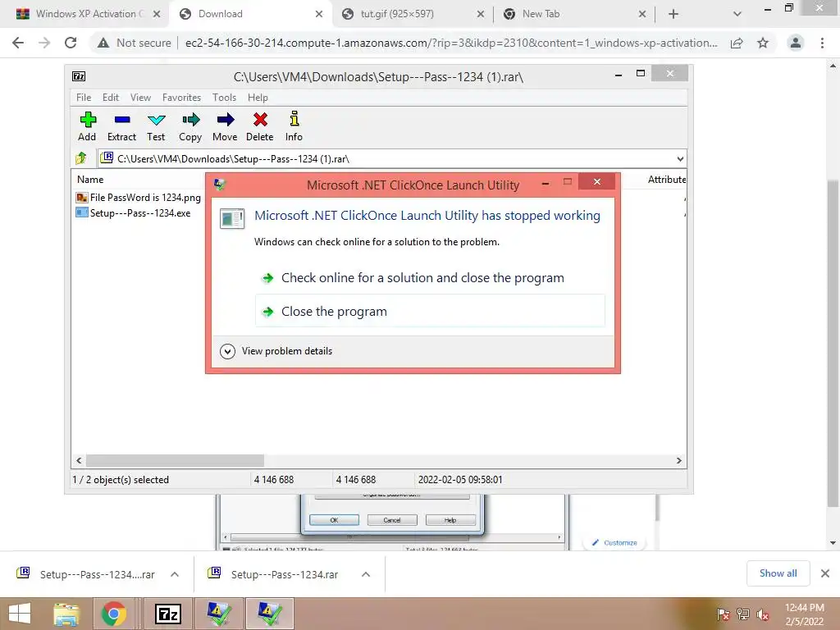Close the Download browser tab
Image resolution: width=840 pixels, height=630 pixels.
(319, 14)
